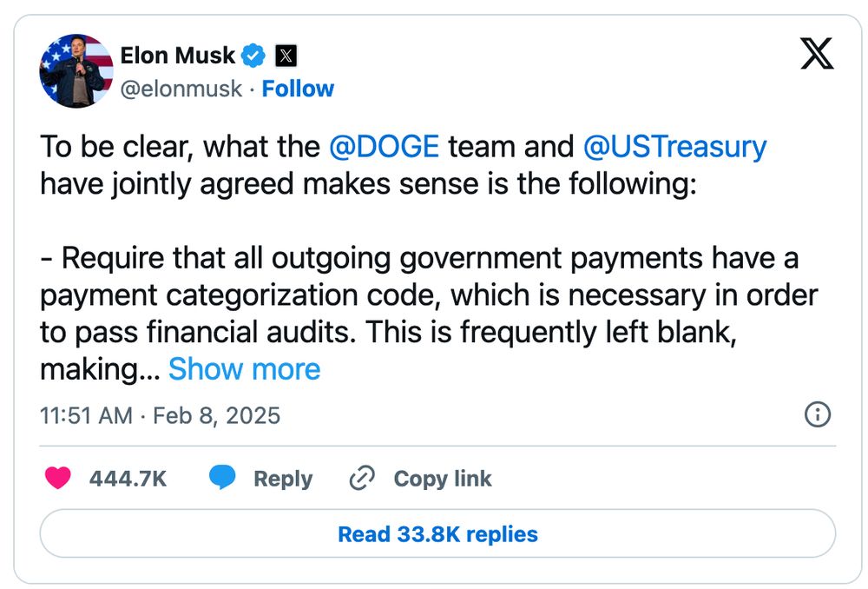The width and height of the screenshot is (868, 589).
Task: Click Elon Musk's profile avatar
Action: 76,71
